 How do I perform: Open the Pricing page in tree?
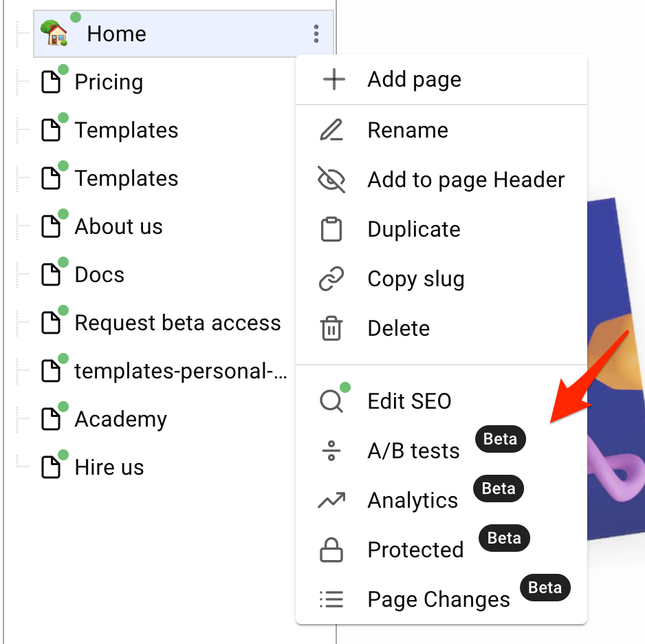click(109, 82)
